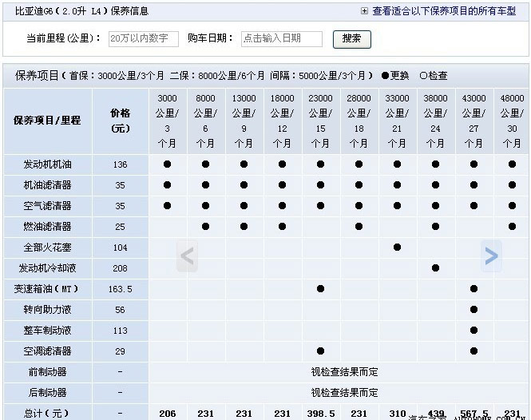This screenshot has width=531, height=420.
Task: Click the 转向助力液 dot at 43000公里
Action: (x=474, y=309)
